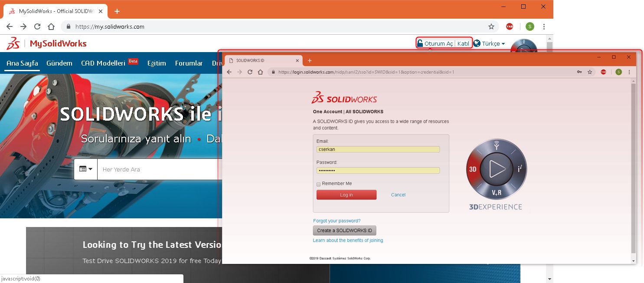Bookmark page with star icon in main browser

491,26
